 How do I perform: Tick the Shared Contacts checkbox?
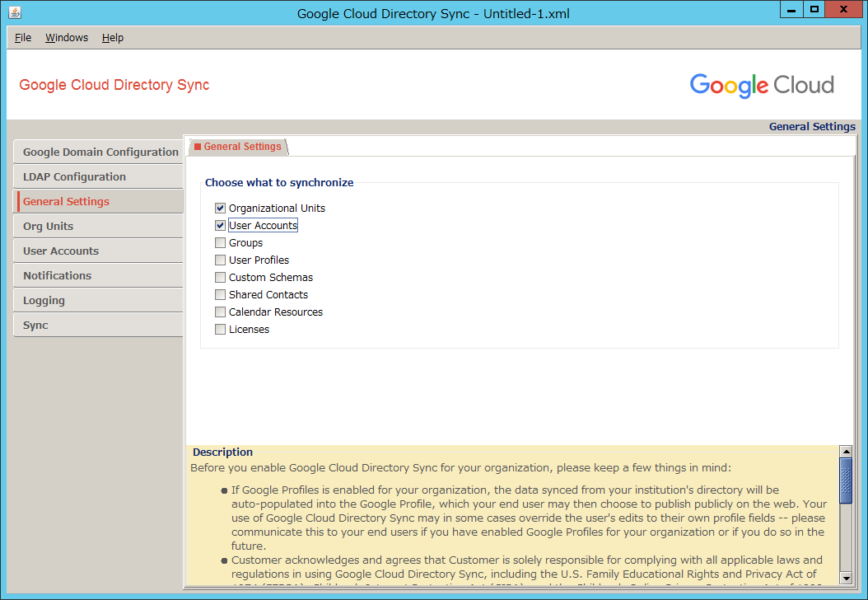coord(221,295)
